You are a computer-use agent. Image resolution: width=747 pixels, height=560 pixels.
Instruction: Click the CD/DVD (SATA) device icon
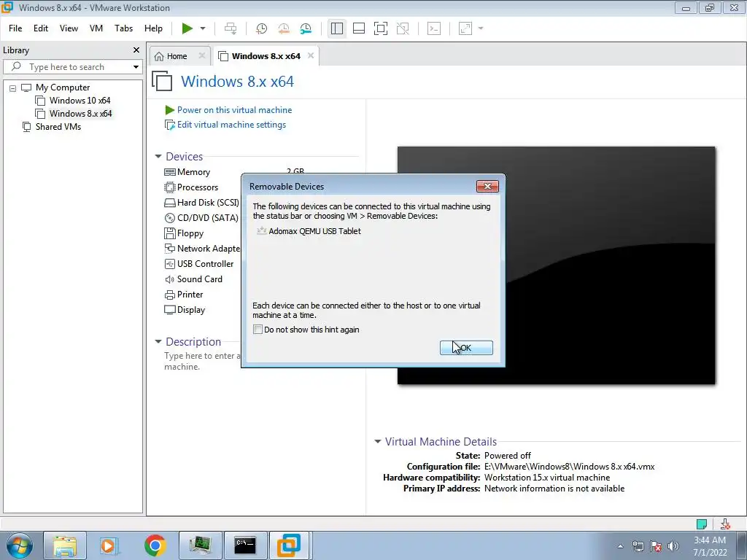(169, 218)
